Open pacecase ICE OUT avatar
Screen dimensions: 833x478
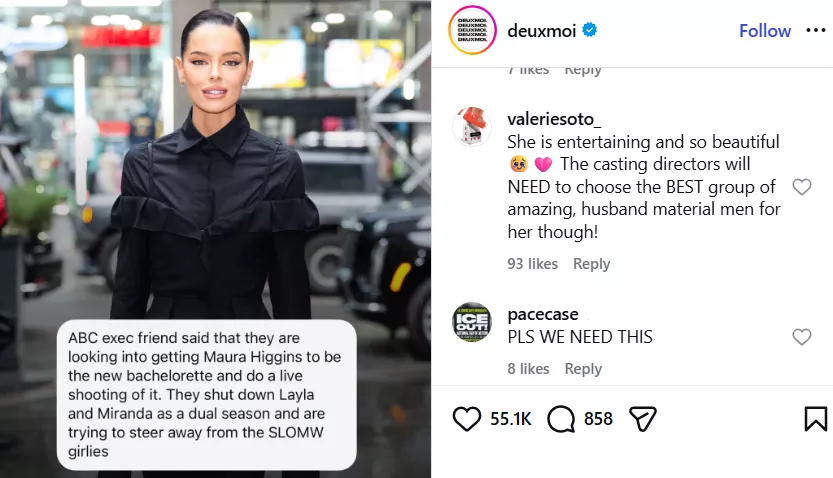coord(472,322)
